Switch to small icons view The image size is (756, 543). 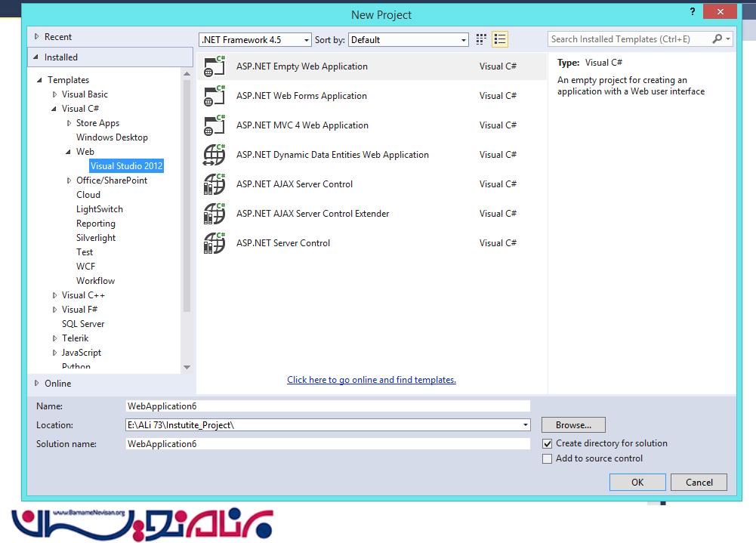pos(482,39)
